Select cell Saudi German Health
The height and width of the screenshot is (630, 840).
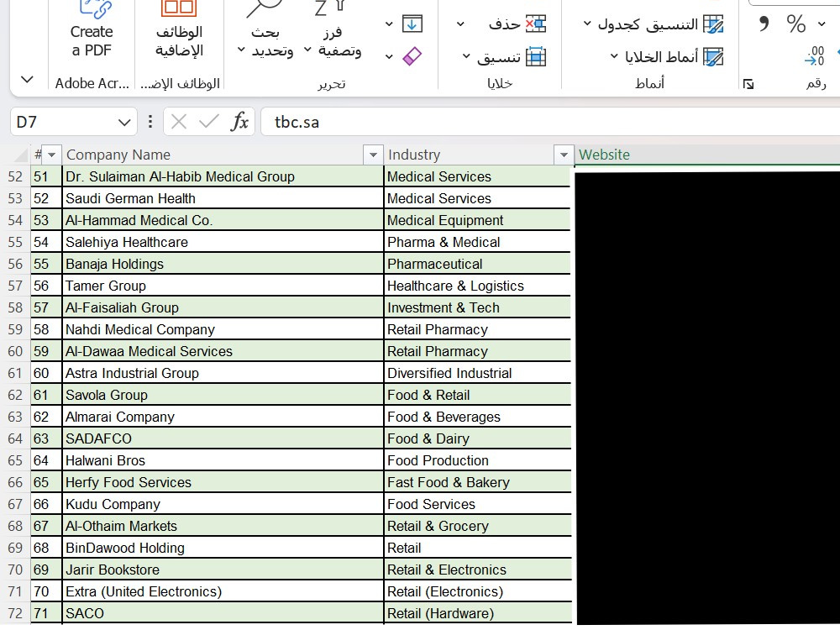(x=223, y=199)
